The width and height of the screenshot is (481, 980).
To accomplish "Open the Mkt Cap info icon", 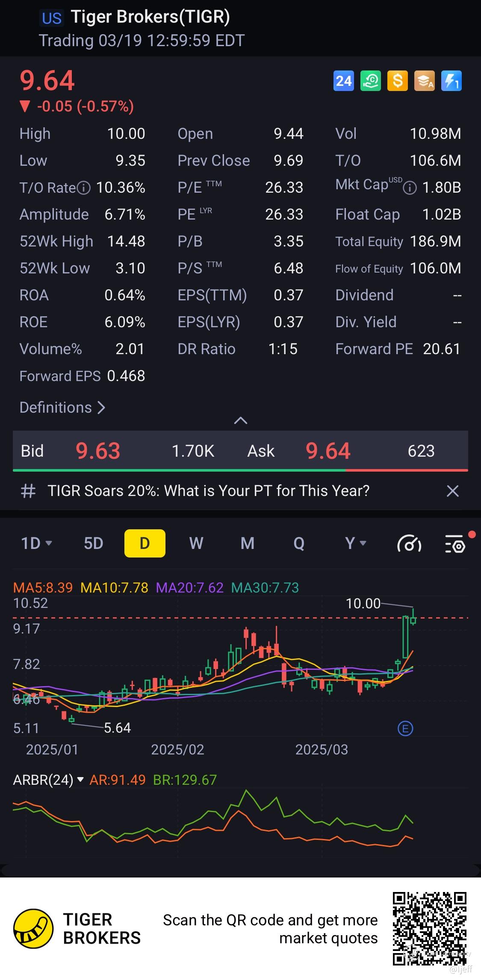I will coord(410,188).
